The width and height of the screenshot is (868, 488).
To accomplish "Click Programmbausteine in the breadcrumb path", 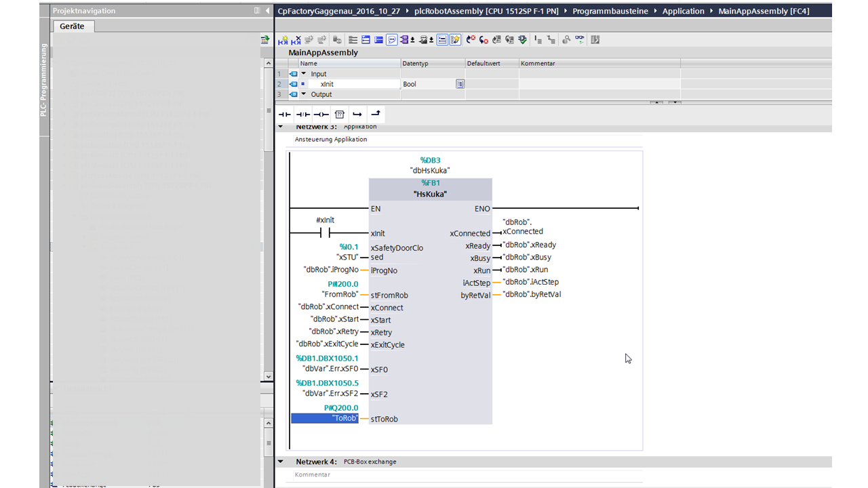I will tap(610, 11).
